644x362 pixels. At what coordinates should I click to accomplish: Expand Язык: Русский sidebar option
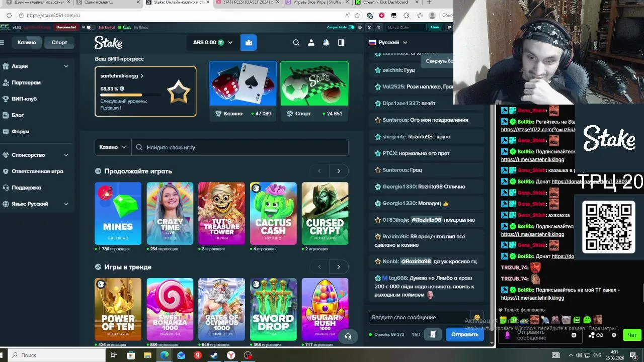tap(66, 204)
